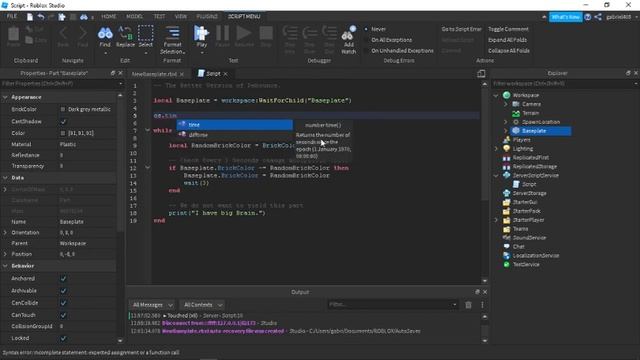
Task: Click the Replace tool icon
Action: tap(125, 33)
